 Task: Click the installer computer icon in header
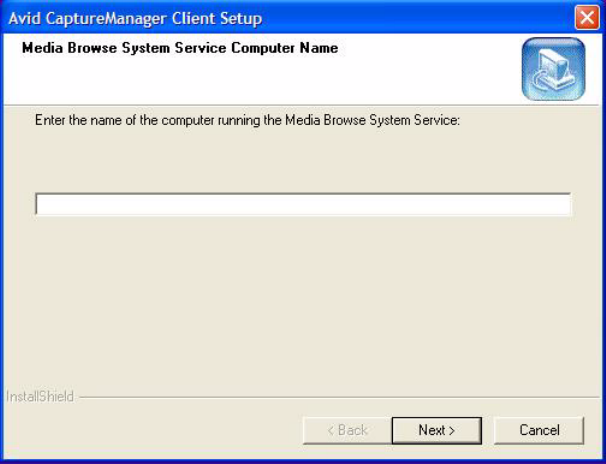(552, 69)
